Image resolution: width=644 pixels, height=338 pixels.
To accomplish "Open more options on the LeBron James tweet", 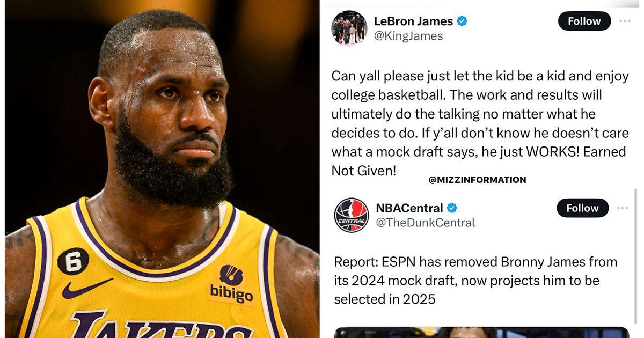I will 625,21.
